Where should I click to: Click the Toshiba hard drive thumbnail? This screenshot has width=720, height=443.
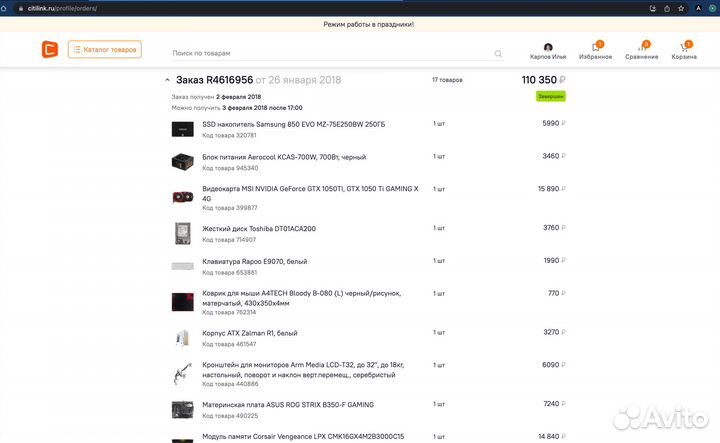click(x=182, y=233)
